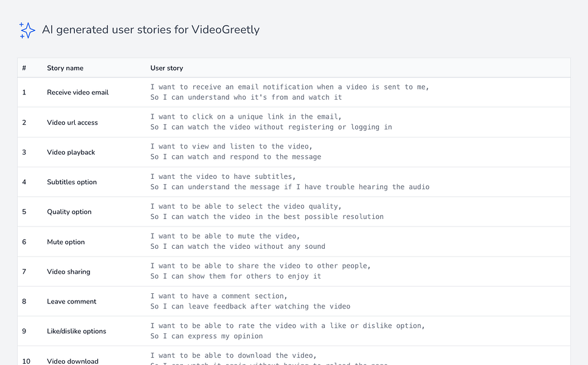Select the 'Video url access' story name
The height and width of the screenshot is (365, 588).
pyautogui.click(x=72, y=122)
